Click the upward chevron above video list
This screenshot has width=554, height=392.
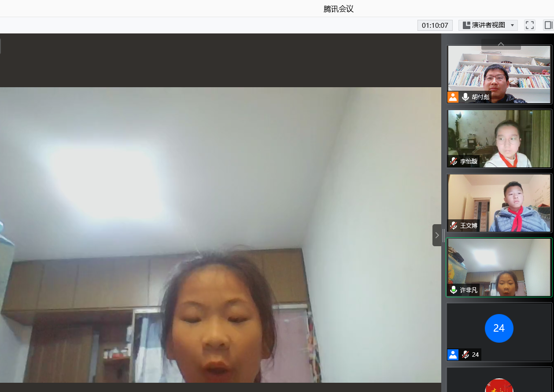(x=501, y=44)
